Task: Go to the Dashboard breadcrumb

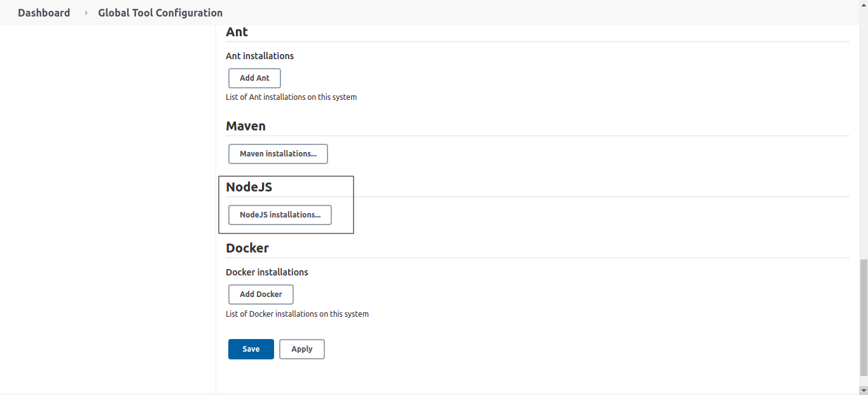Action: point(44,13)
